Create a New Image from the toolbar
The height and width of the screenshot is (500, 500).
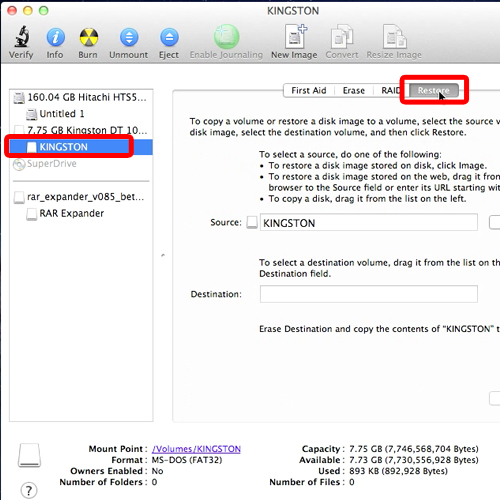pos(295,36)
